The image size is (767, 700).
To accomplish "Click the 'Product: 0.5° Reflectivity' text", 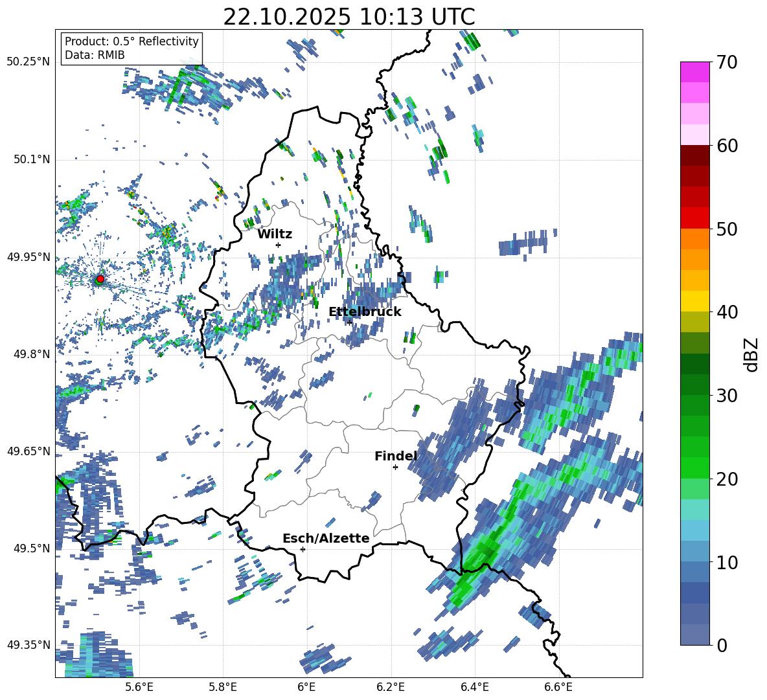I will point(132,41).
